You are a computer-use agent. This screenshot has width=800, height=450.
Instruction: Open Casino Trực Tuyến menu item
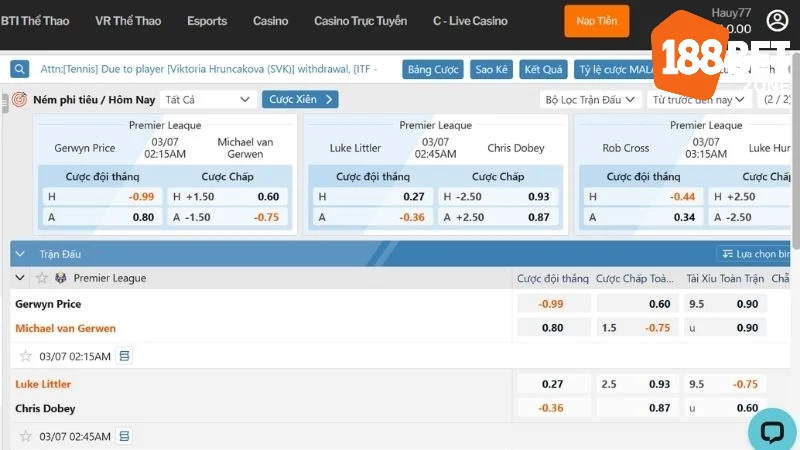pyautogui.click(x=361, y=21)
